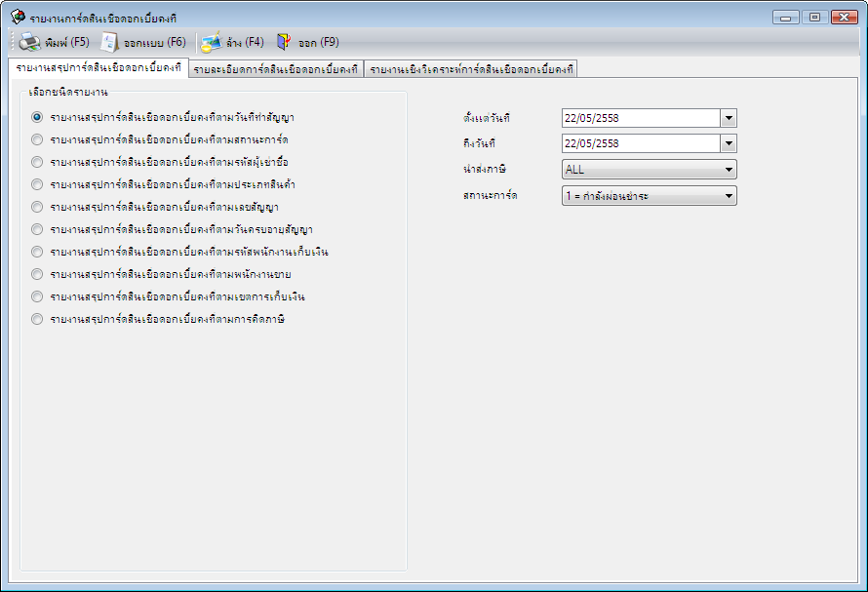Screen dimensions: 868x592
Task: Close the report window
Action: (x=845, y=18)
